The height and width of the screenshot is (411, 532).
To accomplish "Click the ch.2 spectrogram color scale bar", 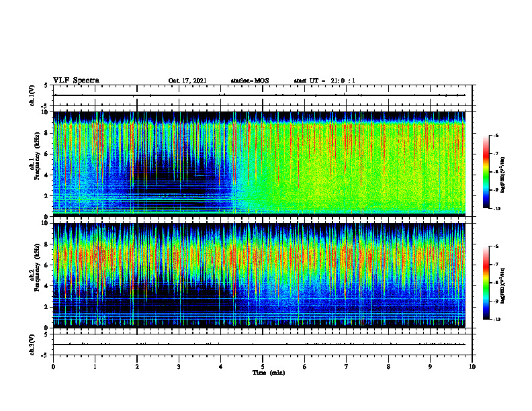I will [x=486, y=283].
